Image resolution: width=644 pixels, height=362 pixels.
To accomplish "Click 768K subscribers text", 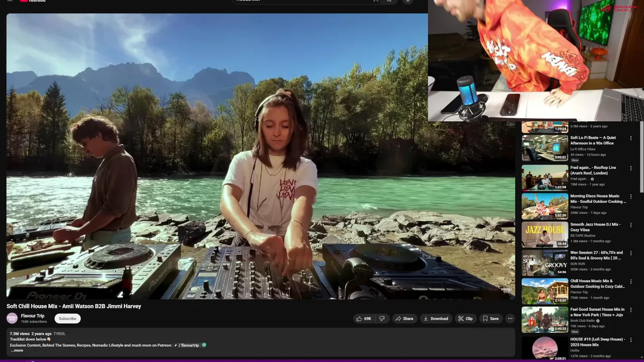I will click(34, 322).
